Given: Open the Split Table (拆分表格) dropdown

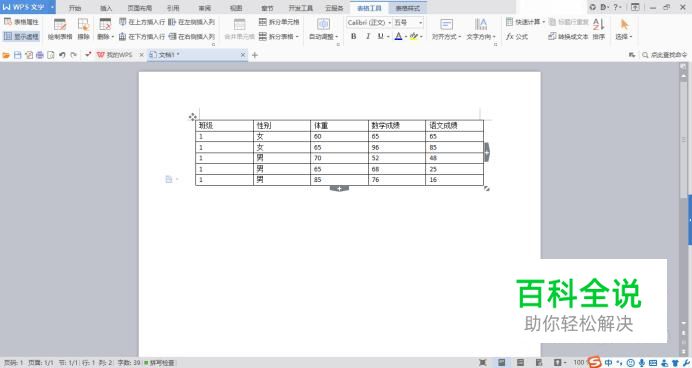Looking at the screenshot, I should [279, 37].
